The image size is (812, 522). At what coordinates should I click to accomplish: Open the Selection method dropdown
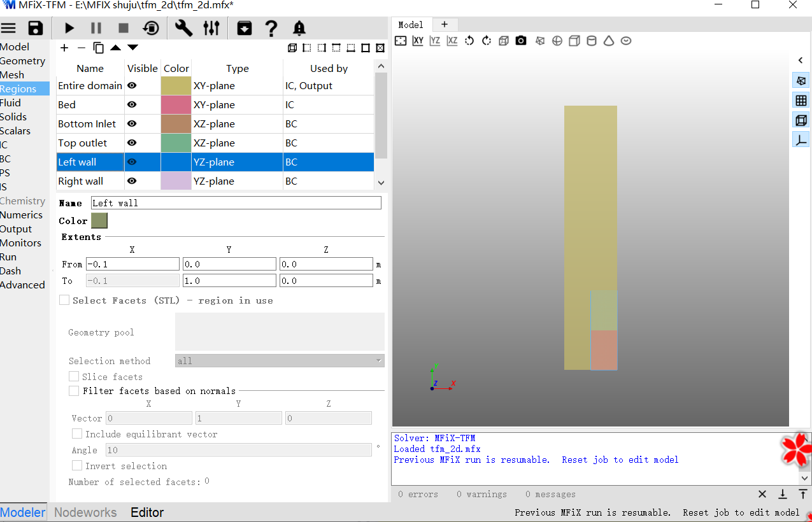(x=280, y=361)
